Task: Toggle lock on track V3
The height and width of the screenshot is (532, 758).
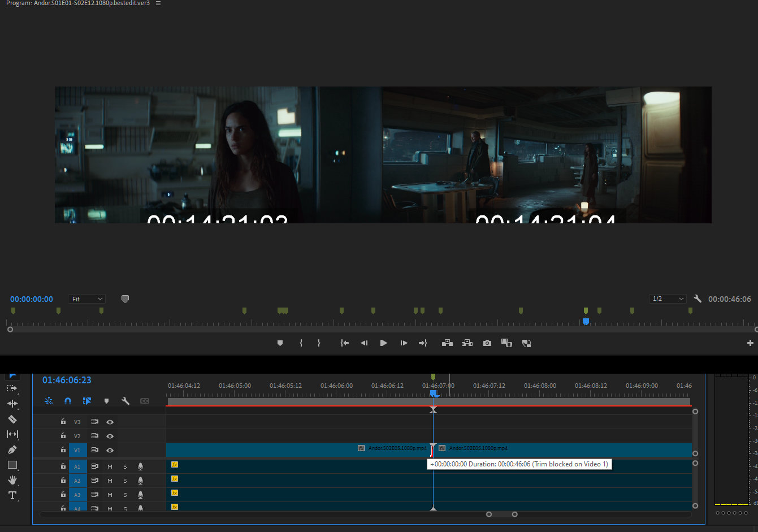Action: pos(63,422)
